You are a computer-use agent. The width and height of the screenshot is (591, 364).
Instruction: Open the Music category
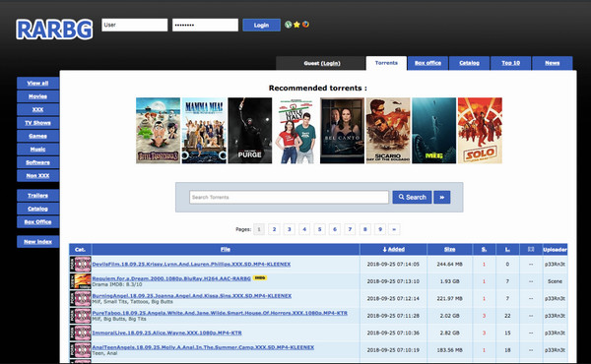tap(37, 150)
